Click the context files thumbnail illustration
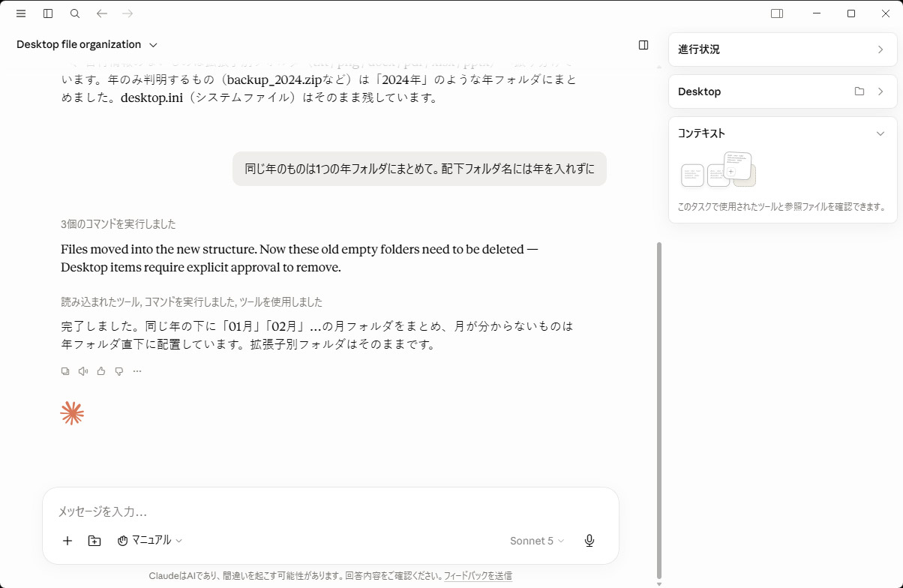Screen dimensions: 903x588 718,169
